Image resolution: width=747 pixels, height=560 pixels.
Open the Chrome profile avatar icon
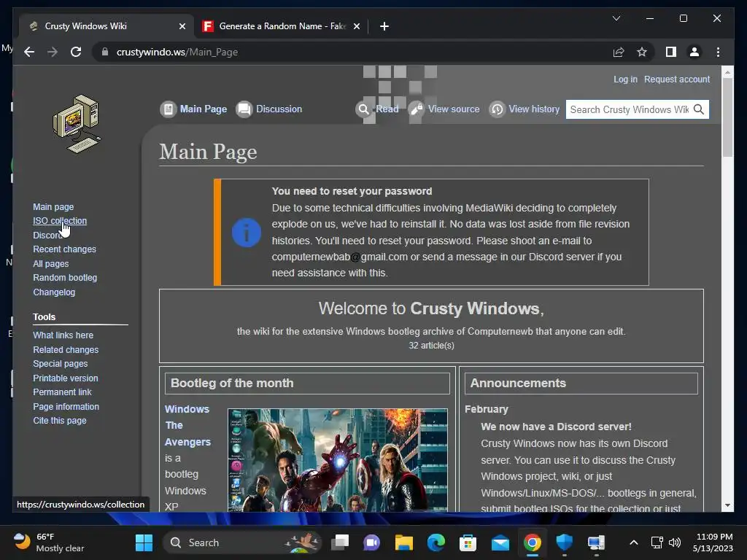pyautogui.click(x=694, y=52)
